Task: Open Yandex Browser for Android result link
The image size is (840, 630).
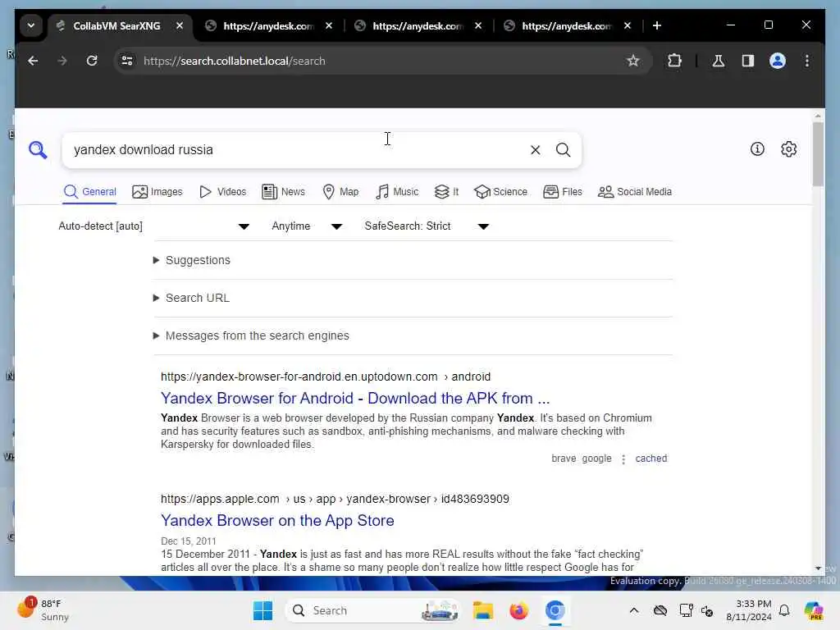Action: [355, 399]
